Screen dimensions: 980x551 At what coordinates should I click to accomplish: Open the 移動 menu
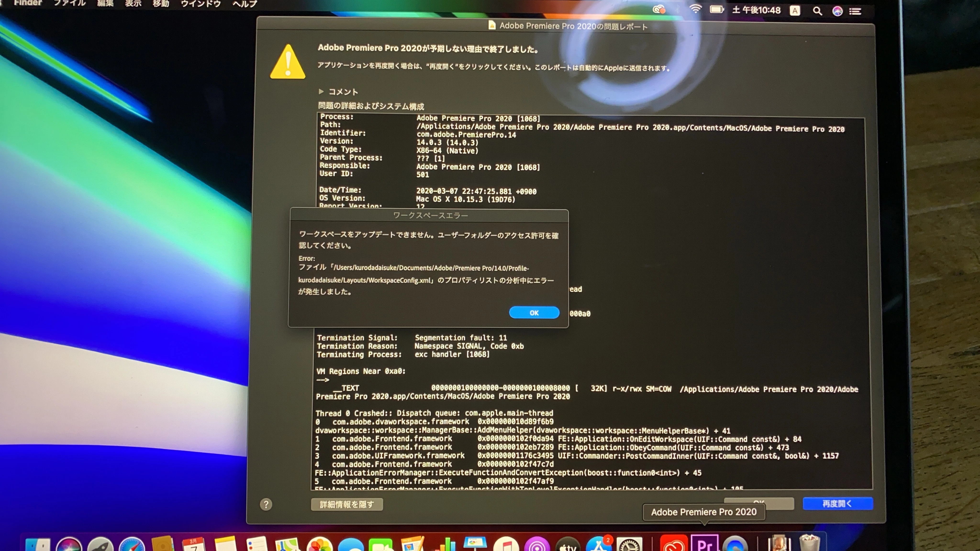tap(161, 3)
